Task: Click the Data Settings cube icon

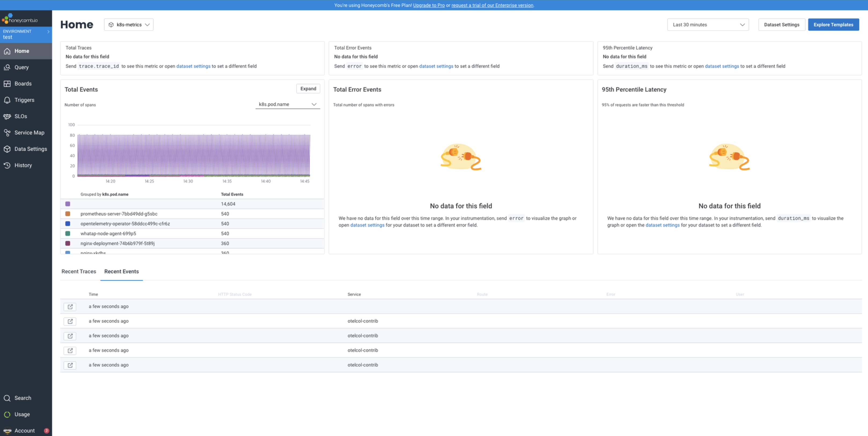Action: tap(7, 149)
